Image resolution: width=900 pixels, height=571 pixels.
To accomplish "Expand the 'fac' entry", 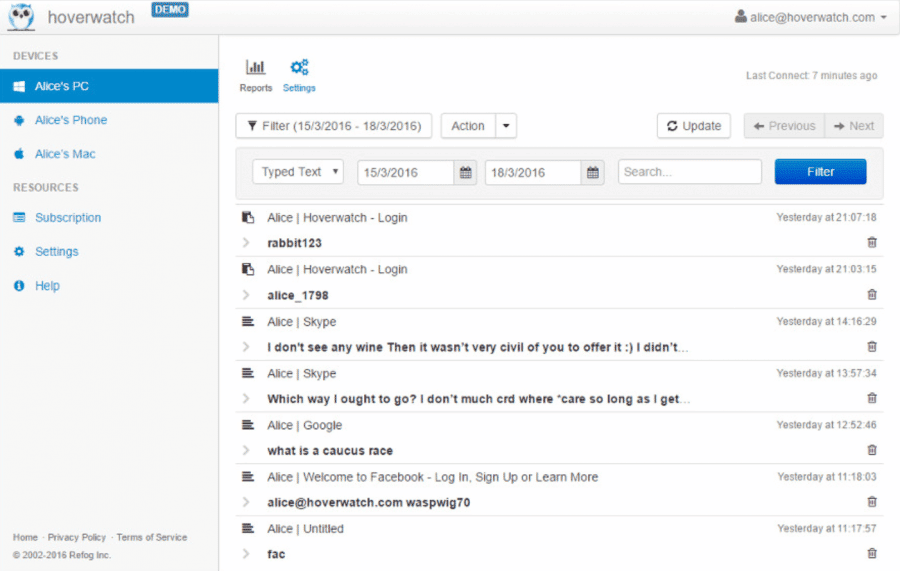I will click(x=246, y=553).
